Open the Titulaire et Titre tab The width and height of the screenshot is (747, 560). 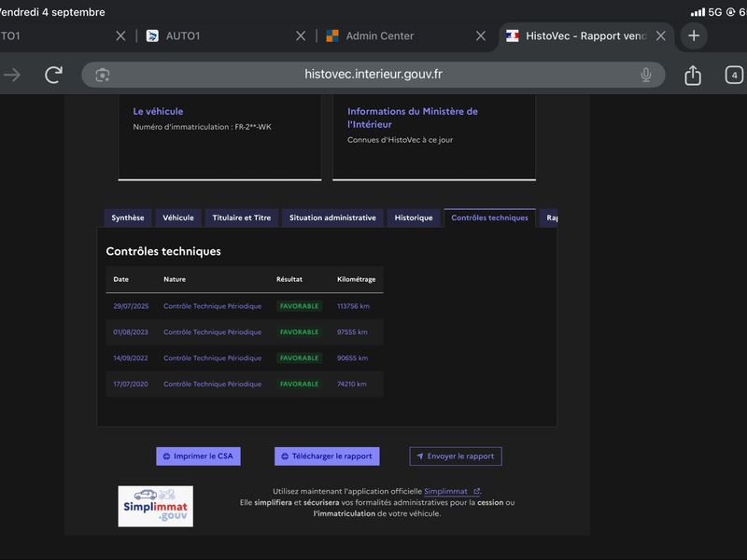coord(242,217)
